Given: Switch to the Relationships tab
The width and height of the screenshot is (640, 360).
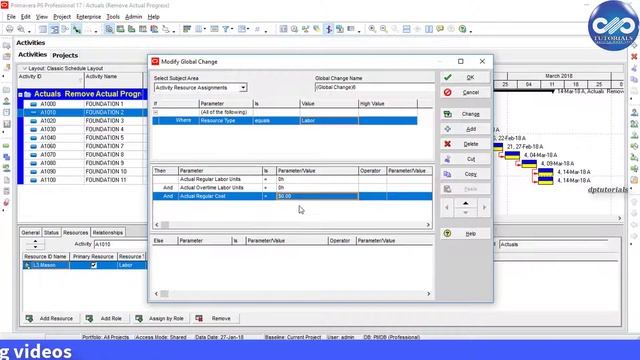Looking at the screenshot, I should coord(108,233).
